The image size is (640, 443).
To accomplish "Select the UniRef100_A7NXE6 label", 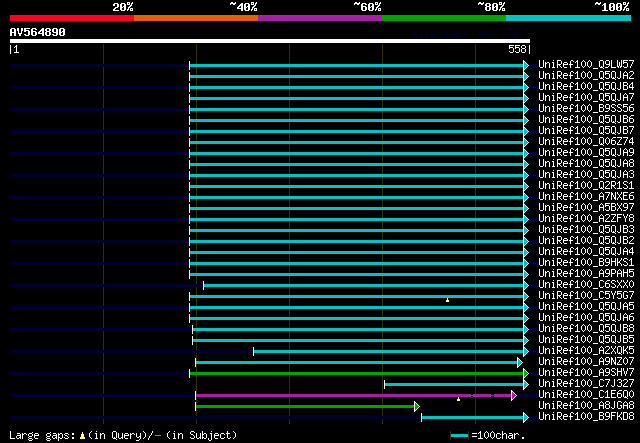I will [x=586, y=196].
